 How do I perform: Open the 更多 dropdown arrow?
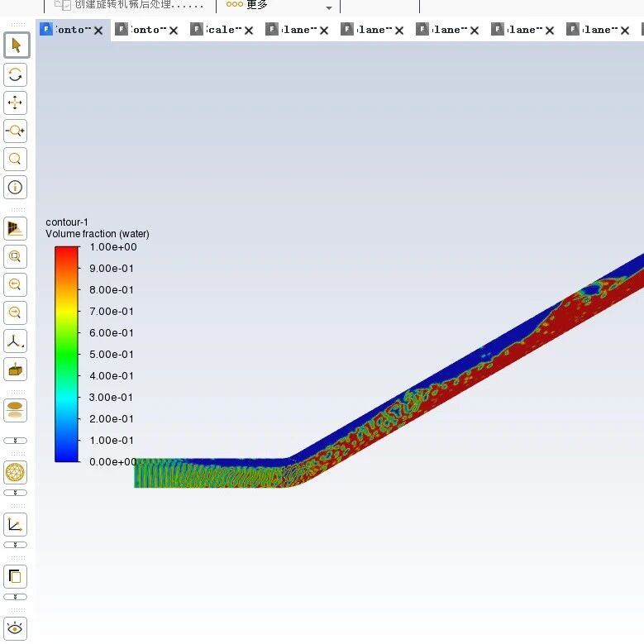[x=329, y=7]
